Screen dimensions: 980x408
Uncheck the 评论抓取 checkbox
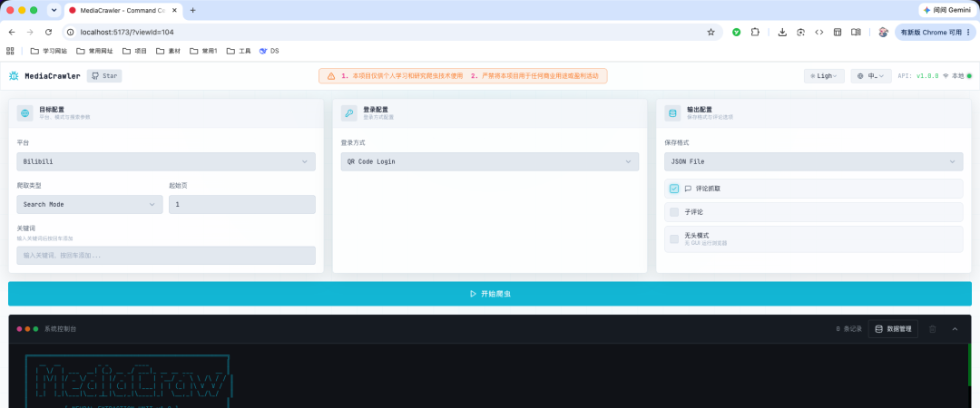tap(673, 188)
